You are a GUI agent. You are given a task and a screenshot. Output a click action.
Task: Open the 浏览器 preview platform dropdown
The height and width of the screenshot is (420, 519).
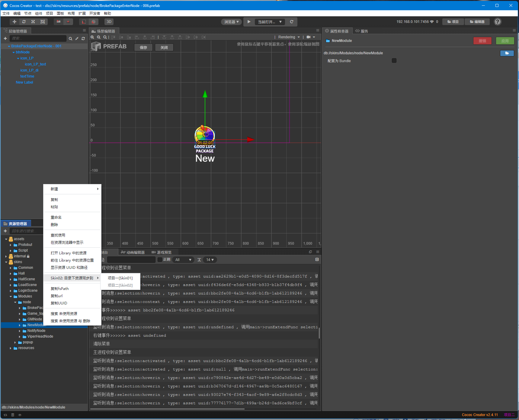pos(232,22)
